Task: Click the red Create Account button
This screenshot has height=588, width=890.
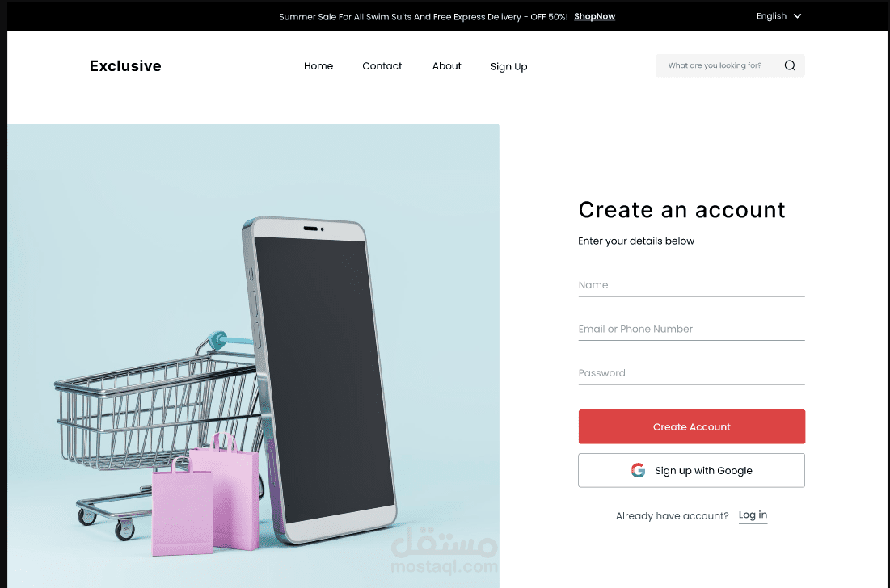Action: tap(691, 426)
